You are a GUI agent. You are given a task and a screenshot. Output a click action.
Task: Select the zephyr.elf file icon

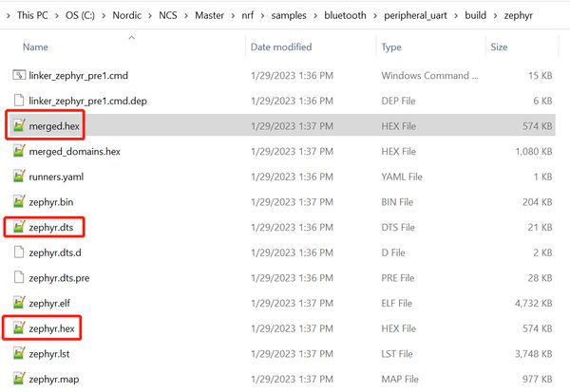click(19, 303)
